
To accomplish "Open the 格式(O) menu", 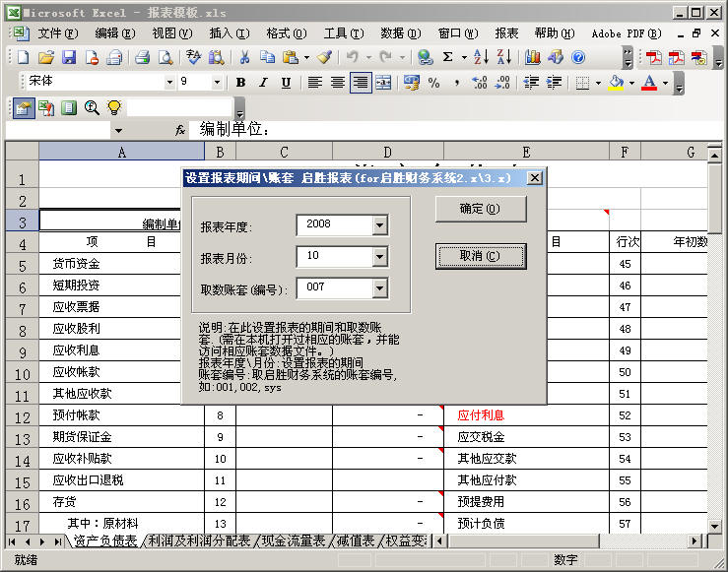I will tap(287, 33).
